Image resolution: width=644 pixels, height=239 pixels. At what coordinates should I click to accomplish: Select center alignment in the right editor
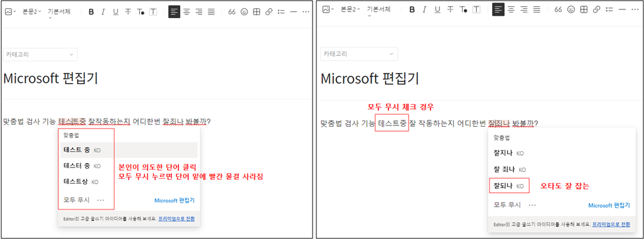point(511,9)
